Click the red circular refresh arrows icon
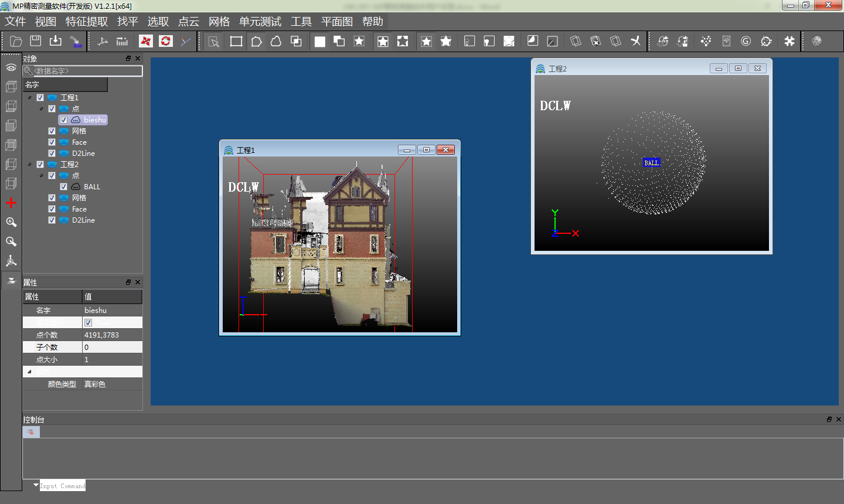This screenshot has height=504, width=844. (166, 41)
